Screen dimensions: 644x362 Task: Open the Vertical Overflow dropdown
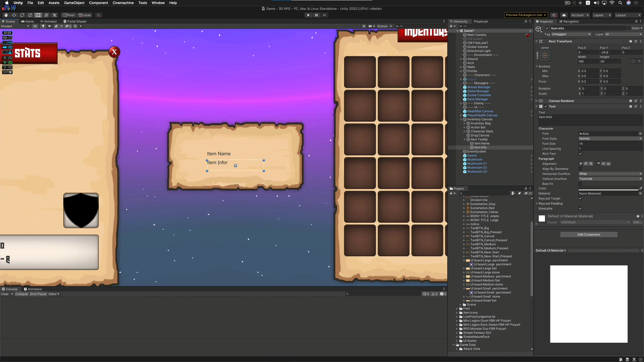coord(610,179)
